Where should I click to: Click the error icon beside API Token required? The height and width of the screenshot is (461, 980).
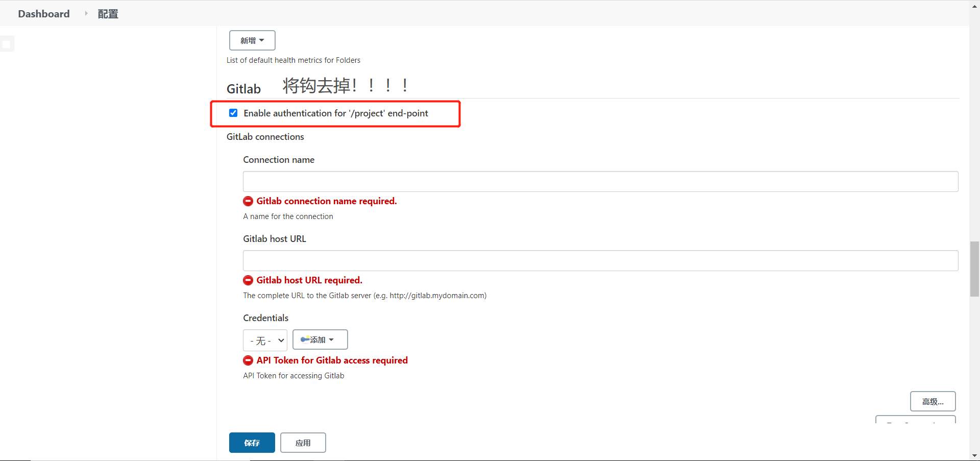(248, 360)
